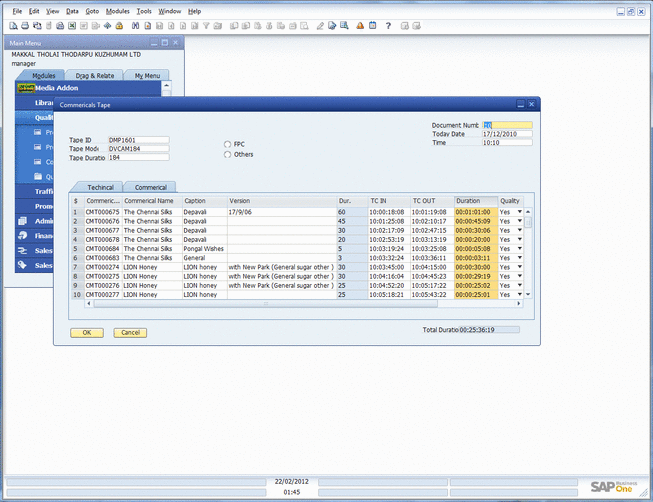Open Print Preview from the toolbar
The width and height of the screenshot is (653, 502).
pyautogui.click(x=13, y=26)
